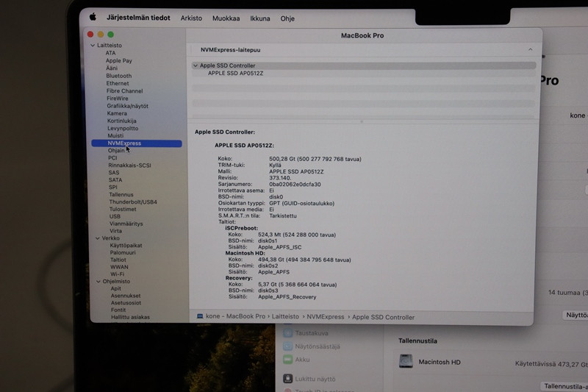Click the green zoom window button
The height and width of the screenshot is (392, 588).
click(111, 35)
